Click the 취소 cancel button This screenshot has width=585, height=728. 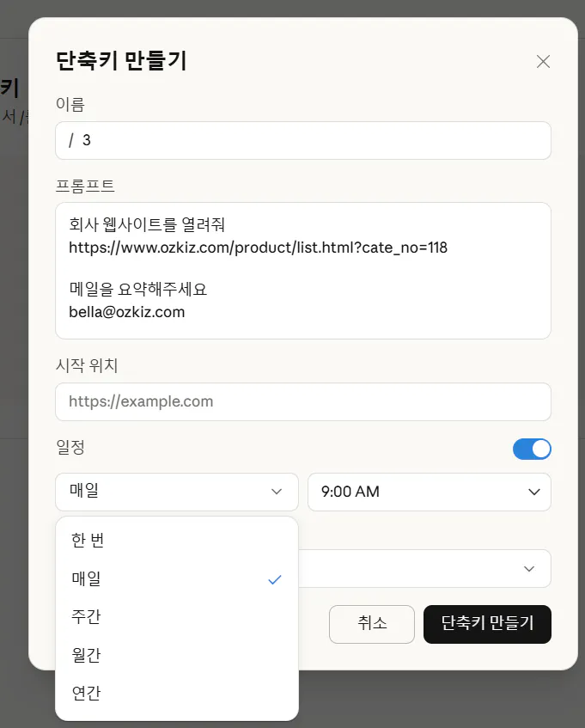point(372,624)
